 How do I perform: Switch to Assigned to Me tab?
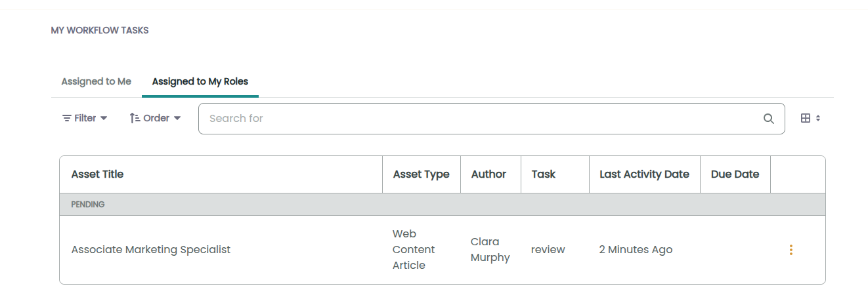(97, 82)
